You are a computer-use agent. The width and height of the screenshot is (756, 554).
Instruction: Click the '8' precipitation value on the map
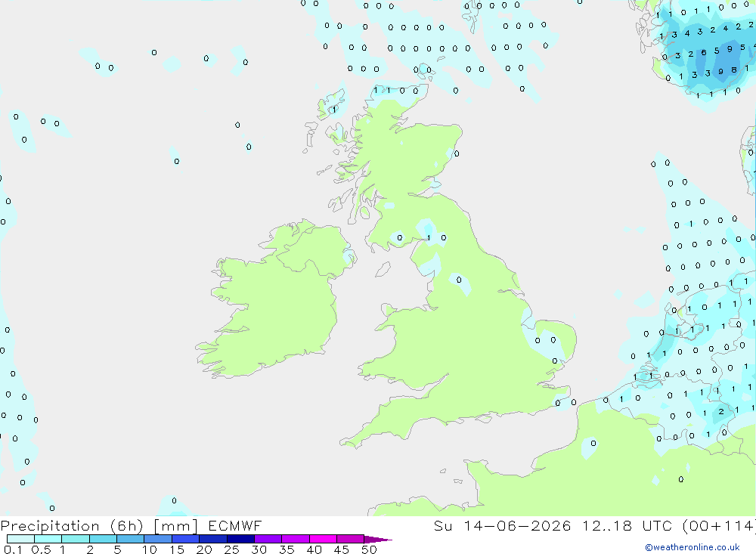click(x=733, y=70)
